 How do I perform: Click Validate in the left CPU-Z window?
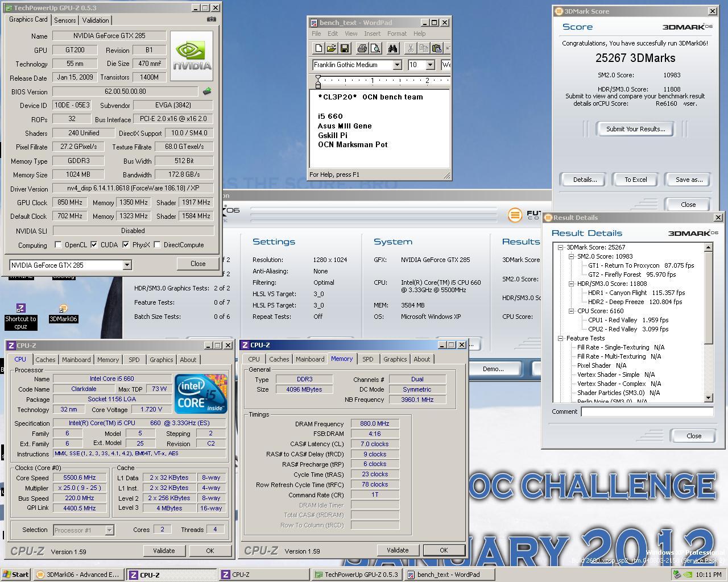164,551
